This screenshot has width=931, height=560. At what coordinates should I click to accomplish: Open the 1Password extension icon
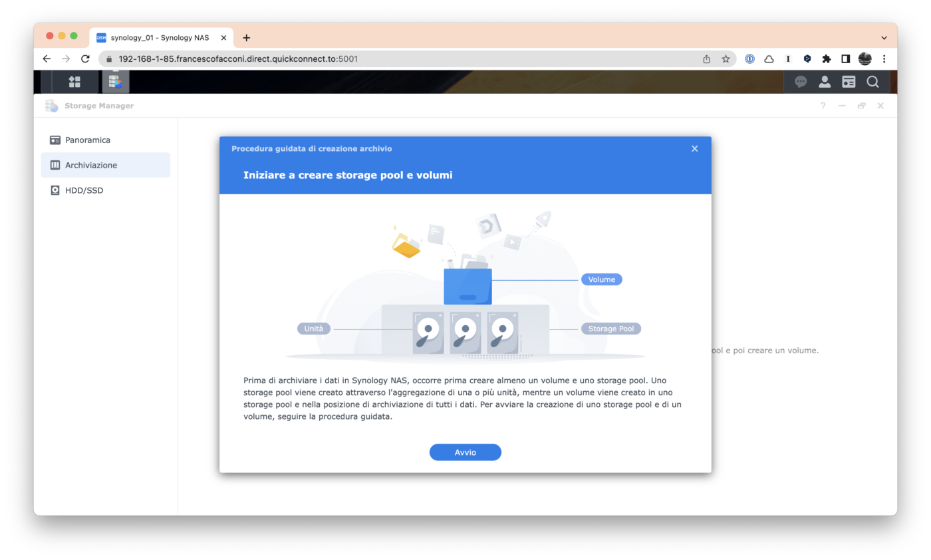(750, 59)
